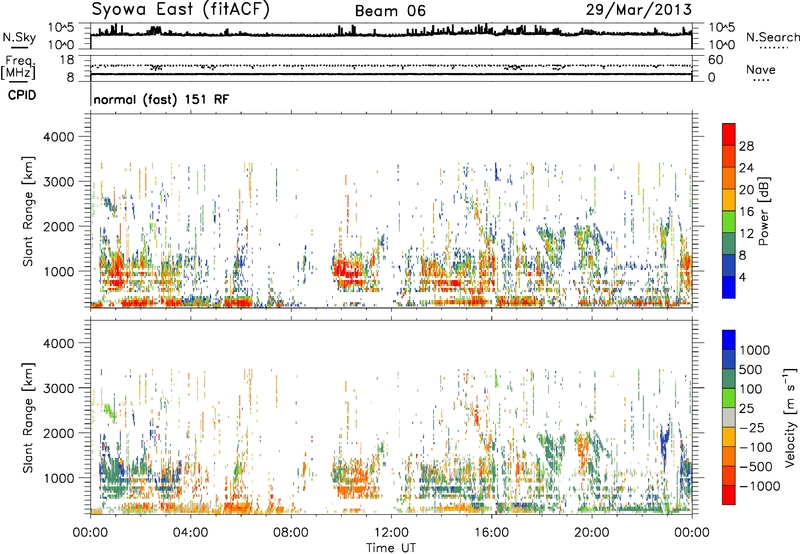Click the '08:00' time axis tick
This screenshot has width=800, height=554.
point(291,533)
